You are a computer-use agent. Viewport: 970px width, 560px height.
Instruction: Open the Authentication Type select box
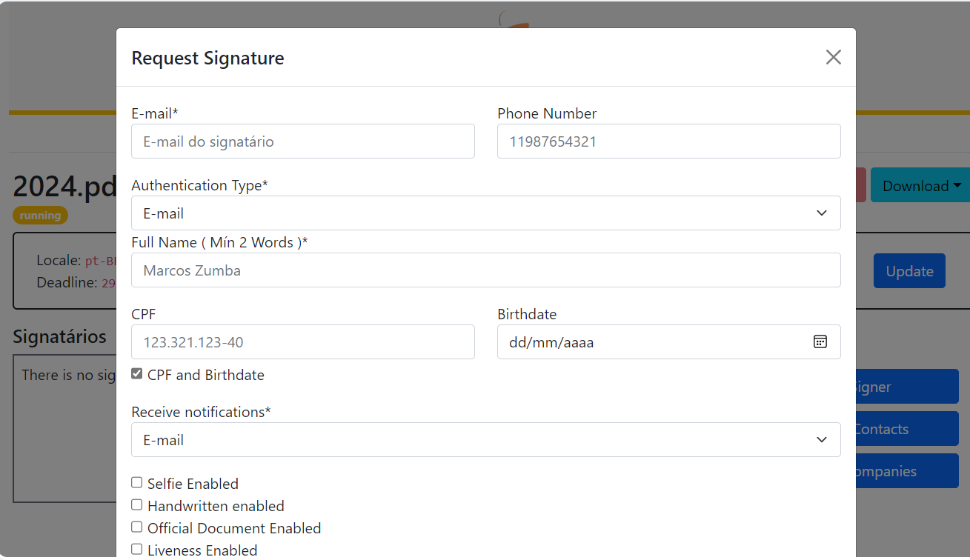pyautogui.click(x=474, y=213)
